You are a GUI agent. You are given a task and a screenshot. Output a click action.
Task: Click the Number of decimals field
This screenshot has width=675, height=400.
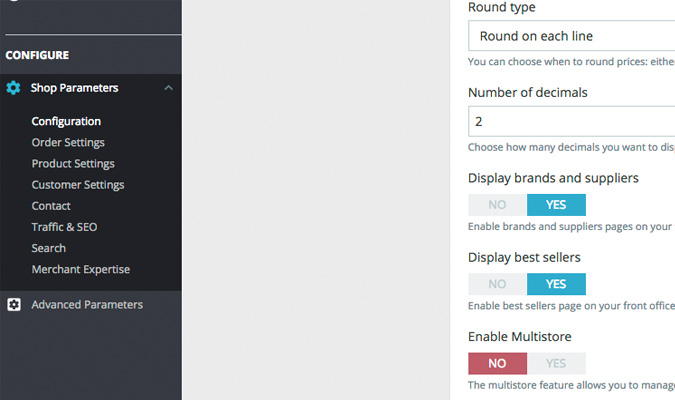tap(572, 121)
